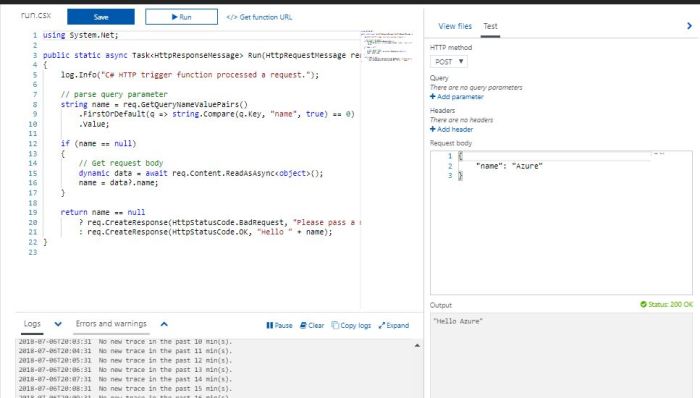Click the public static async Task line
The width and height of the screenshot is (700, 398).
tap(202, 55)
